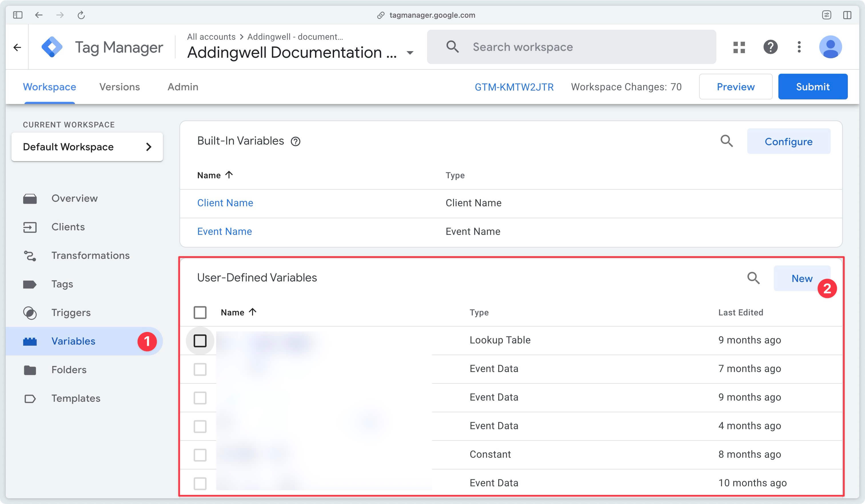Click the 10 months ago cell
Image resolution: width=865 pixels, height=504 pixels.
(752, 483)
